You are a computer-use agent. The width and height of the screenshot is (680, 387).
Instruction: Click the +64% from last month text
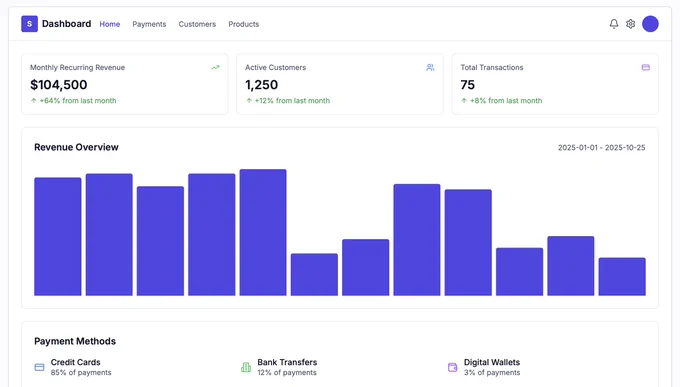click(78, 101)
